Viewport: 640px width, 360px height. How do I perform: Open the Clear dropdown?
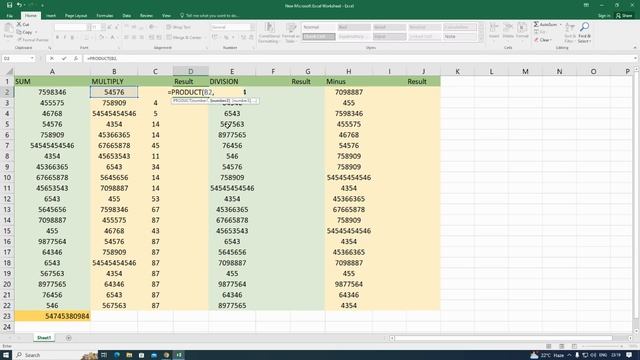[x=543, y=40]
